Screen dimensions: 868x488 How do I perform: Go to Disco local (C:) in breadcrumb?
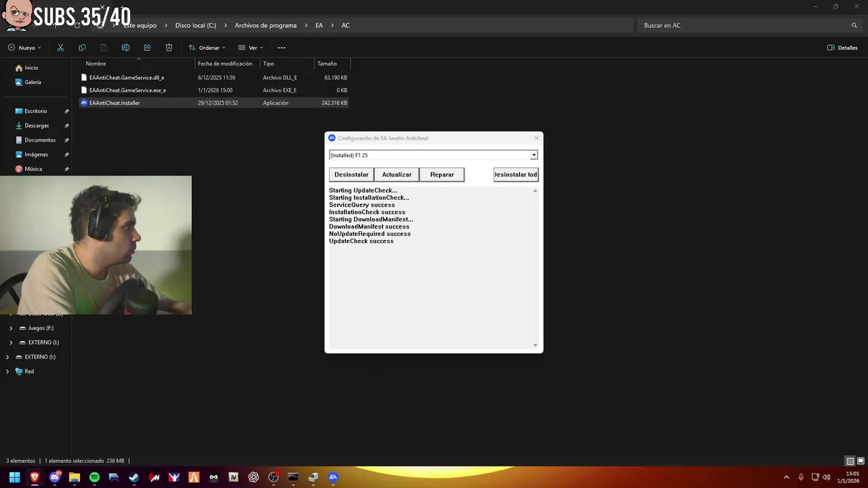coord(195,25)
